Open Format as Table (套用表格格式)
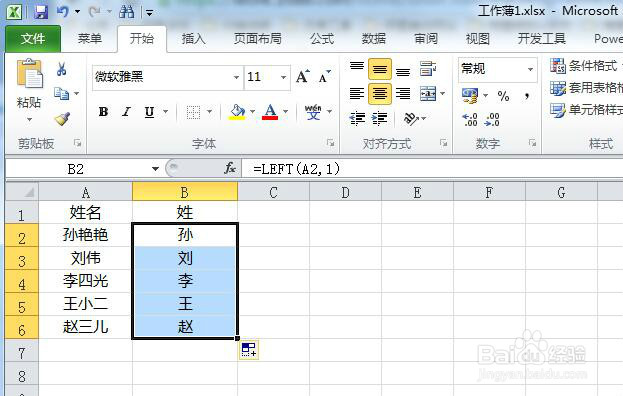Image resolution: width=623 pixels, height=396 pixels. pos(586,87)
